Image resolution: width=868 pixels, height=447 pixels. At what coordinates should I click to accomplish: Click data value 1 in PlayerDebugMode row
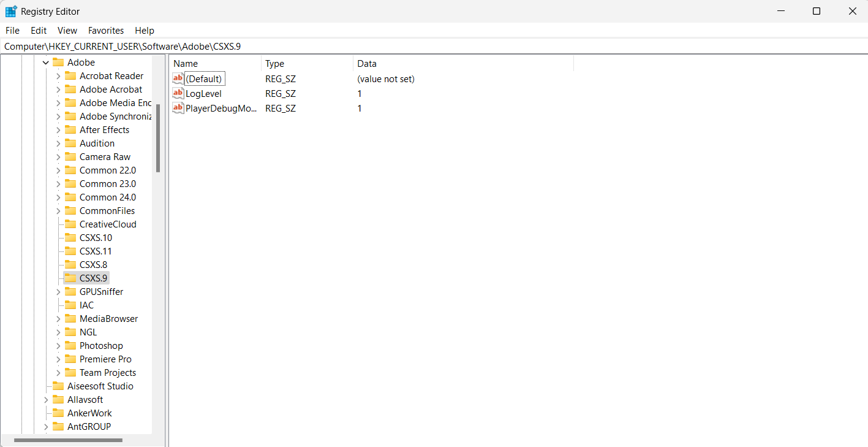360,108
